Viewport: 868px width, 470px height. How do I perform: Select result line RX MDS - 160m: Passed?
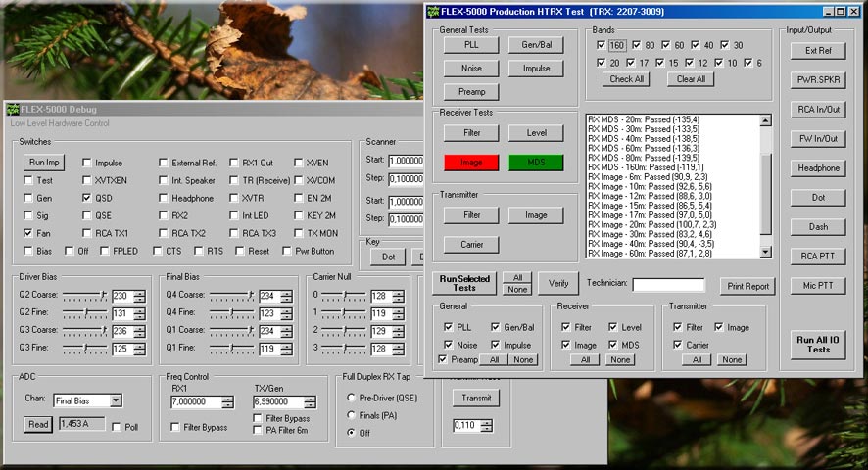[x=646, y=167]
